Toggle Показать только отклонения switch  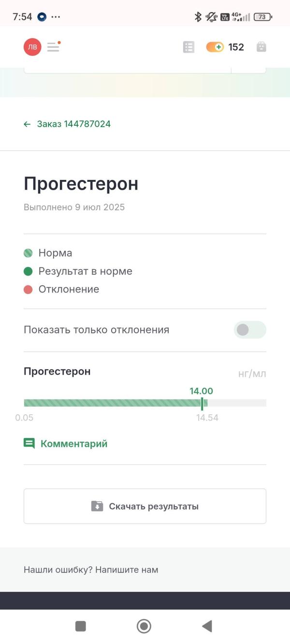250,330
